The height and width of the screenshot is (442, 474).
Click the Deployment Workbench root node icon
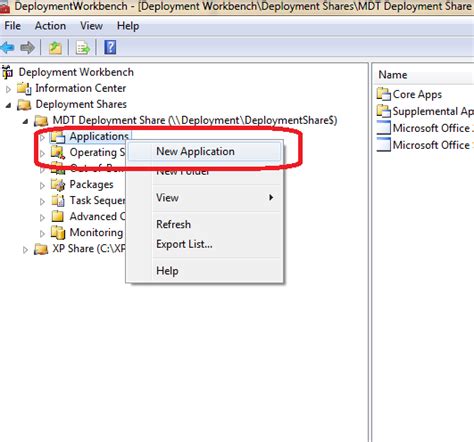point(8,72)
